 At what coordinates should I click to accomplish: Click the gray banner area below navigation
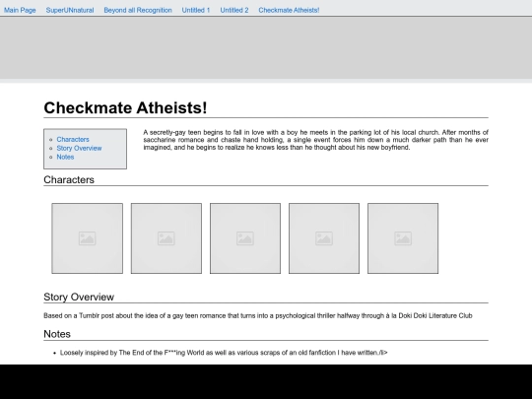click(266, 48)
